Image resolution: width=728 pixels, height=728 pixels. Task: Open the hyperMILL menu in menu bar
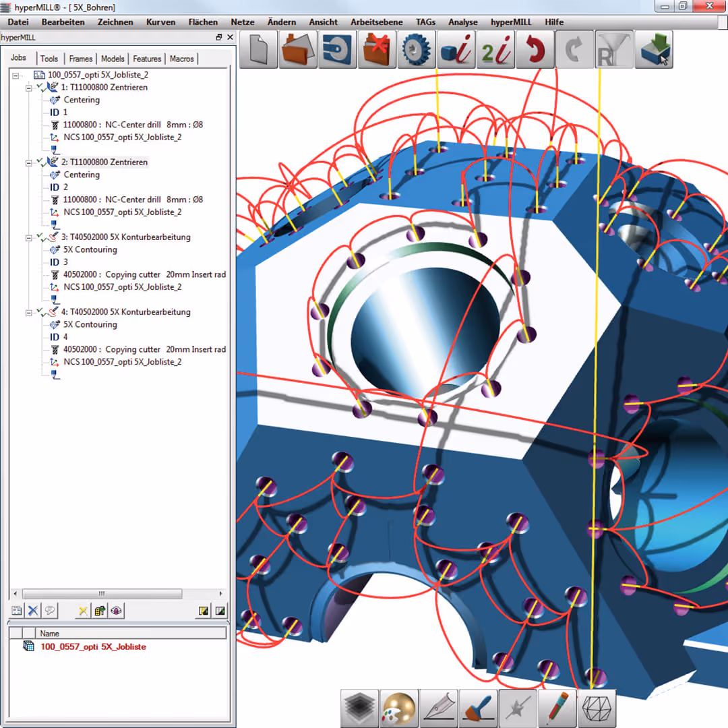point(511,22)
